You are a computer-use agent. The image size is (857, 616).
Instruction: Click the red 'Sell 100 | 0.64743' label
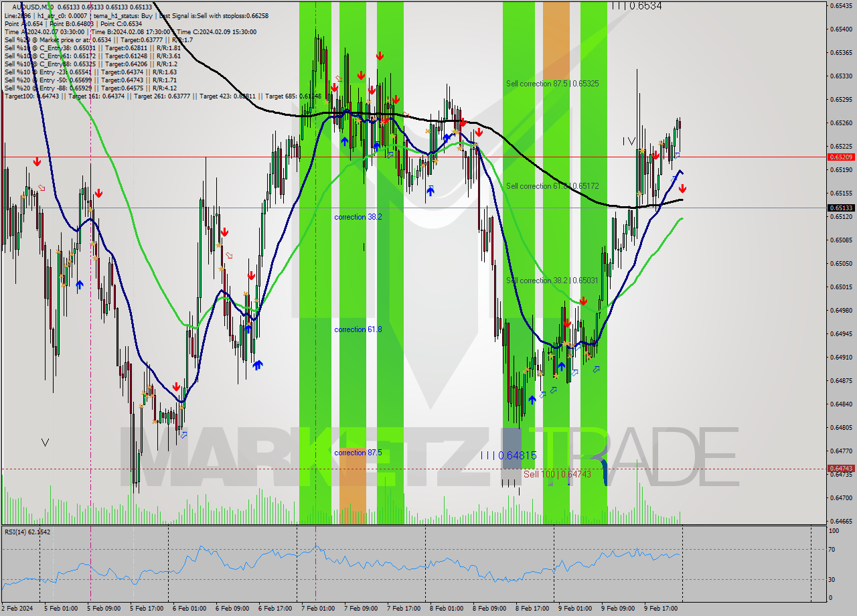tap(557, 474)
